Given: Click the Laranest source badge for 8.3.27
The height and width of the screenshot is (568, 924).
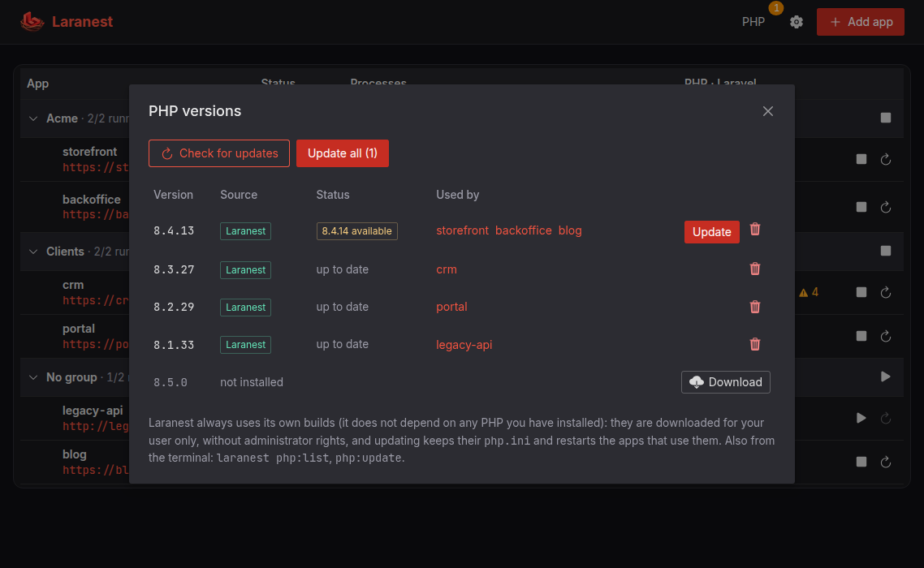Looking at the screenshot, I should pyautogui.click(x=245, y=270).
